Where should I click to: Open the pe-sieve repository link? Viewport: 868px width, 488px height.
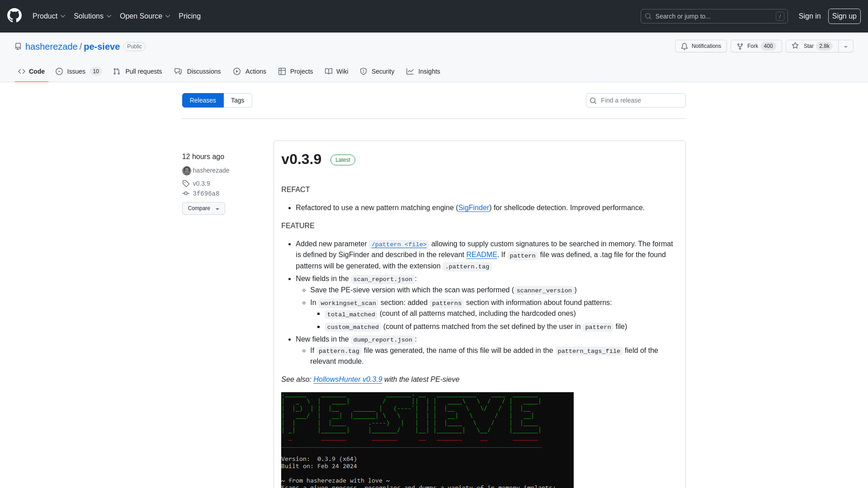[102, 47]
